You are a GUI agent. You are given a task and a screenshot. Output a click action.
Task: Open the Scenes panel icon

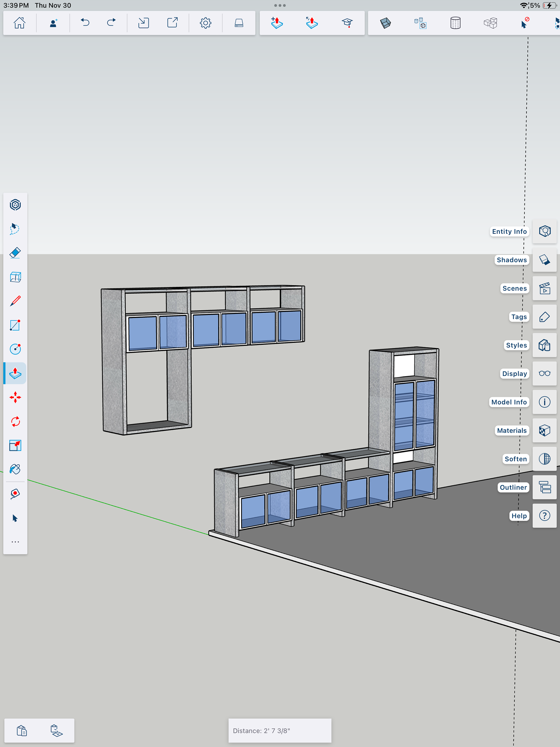click(544, 288)
